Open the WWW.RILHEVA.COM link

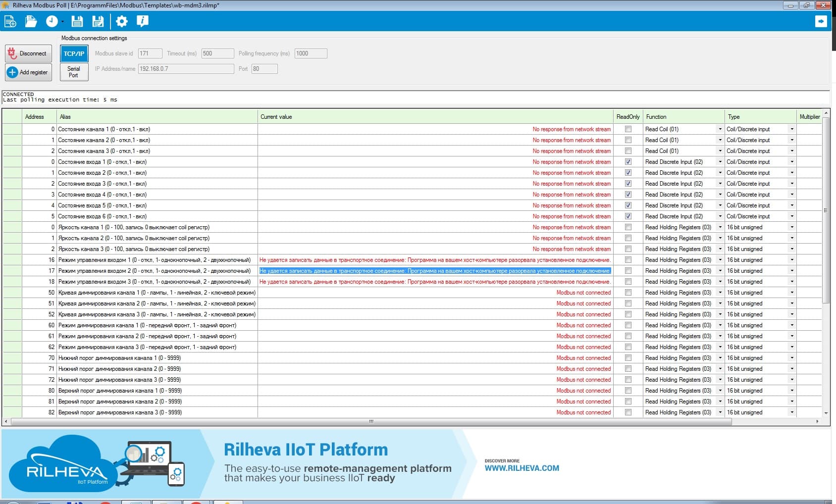(x=522, y=468)
